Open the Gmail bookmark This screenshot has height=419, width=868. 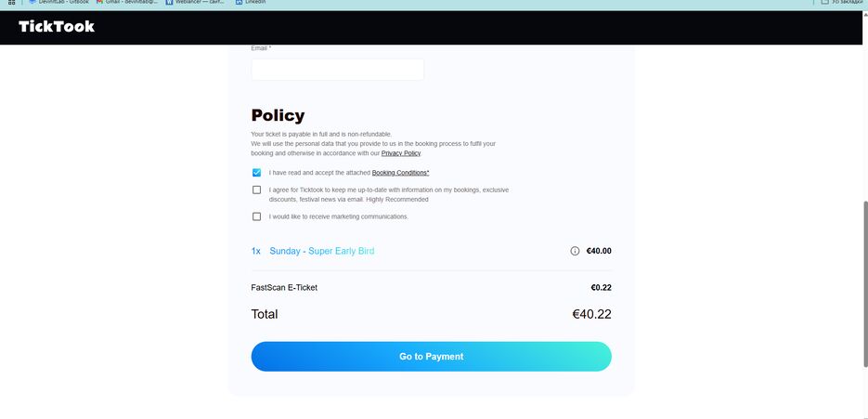click(127, 2)
